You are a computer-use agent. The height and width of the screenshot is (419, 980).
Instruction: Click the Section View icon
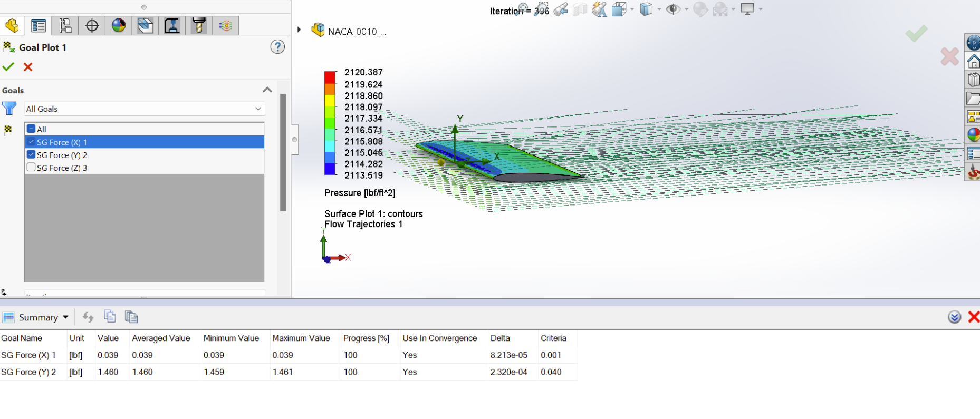click(580, 9)
